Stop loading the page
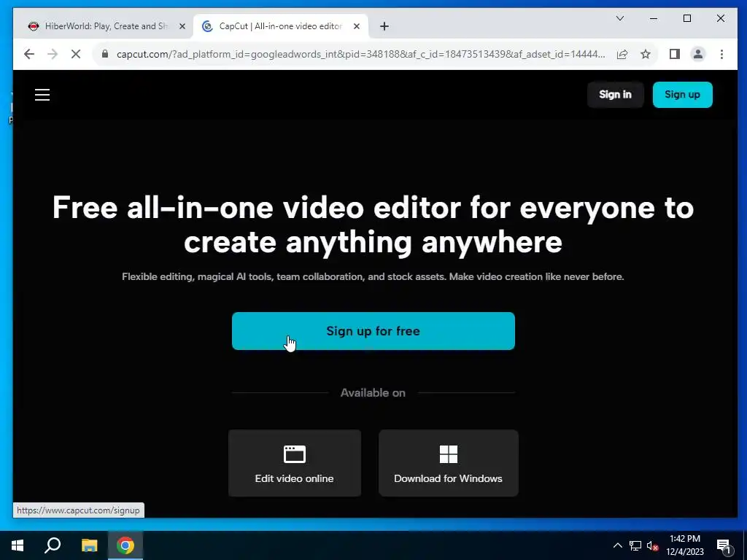 point(76,54)
